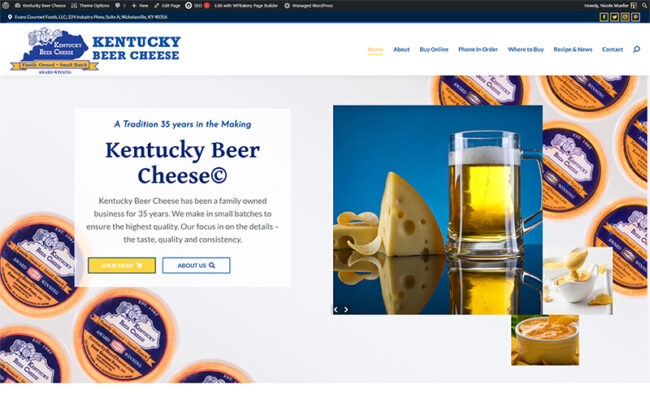The width and height of the screenshot is (650, 406).
Task: Advance to next slide arrow
Action: (346, 309)
